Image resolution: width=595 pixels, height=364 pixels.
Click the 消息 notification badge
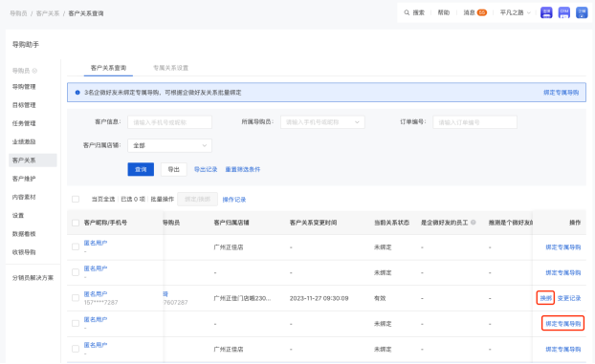coord(482,12)
